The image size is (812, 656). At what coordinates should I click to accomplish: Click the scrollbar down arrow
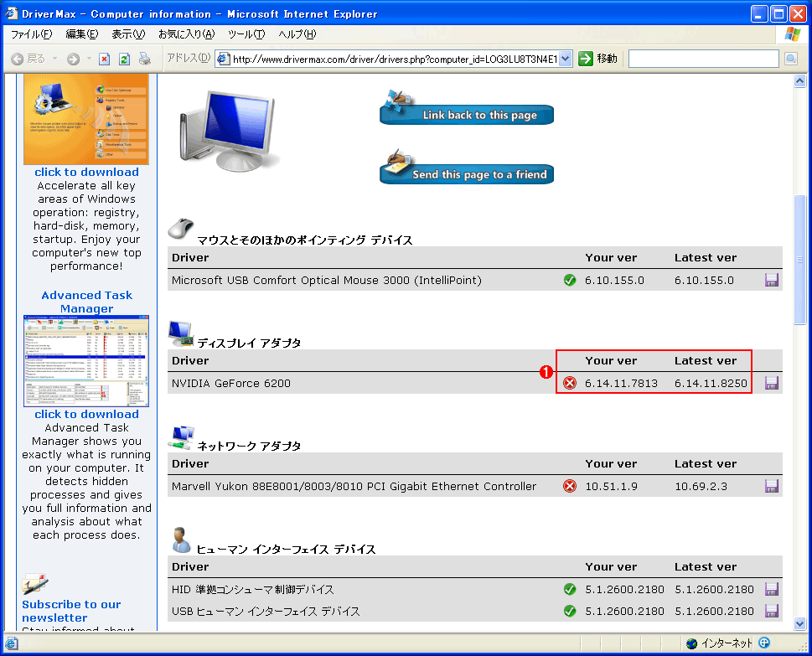pos(799,624)
